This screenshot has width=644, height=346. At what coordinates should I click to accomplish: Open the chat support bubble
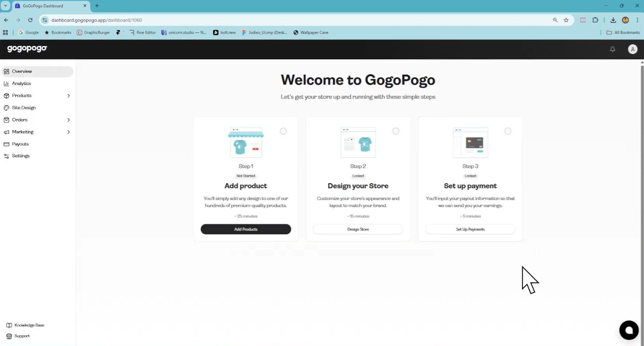(x=629, y=330)
